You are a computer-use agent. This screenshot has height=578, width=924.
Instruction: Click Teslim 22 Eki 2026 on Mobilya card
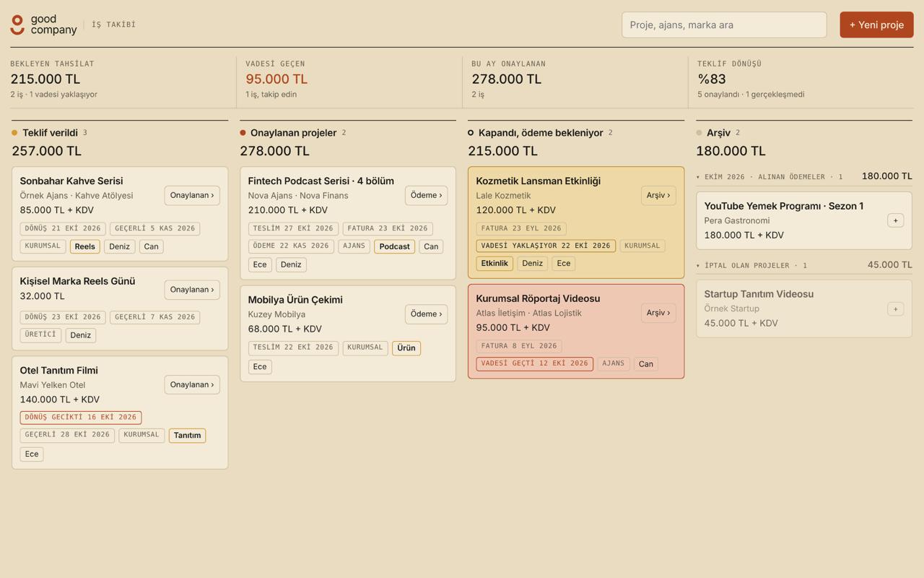(x=293, y=348)
